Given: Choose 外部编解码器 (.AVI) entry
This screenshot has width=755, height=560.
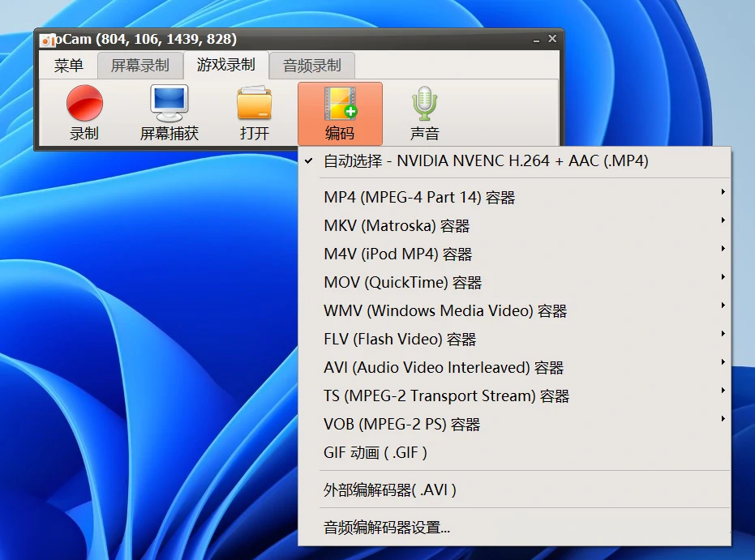Looking at the screenshot, I should 390,489.
